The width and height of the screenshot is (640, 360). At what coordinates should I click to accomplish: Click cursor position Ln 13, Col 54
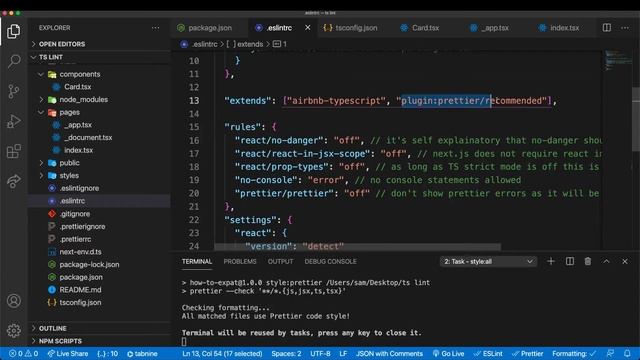click(x=222, y=353)
